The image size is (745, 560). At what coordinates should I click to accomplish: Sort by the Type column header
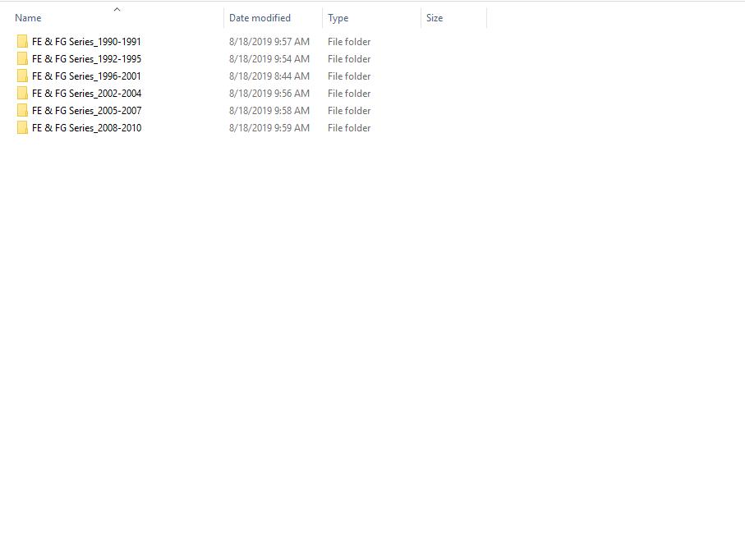click(338, 18)
